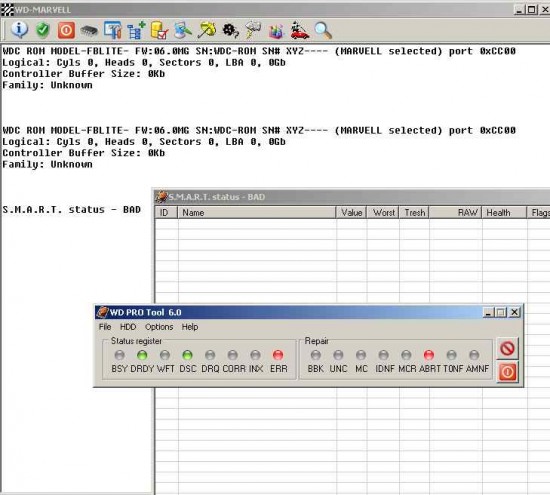Click the WFT status LED indicator
Viewport: 550px width, 495px height.
165,355
